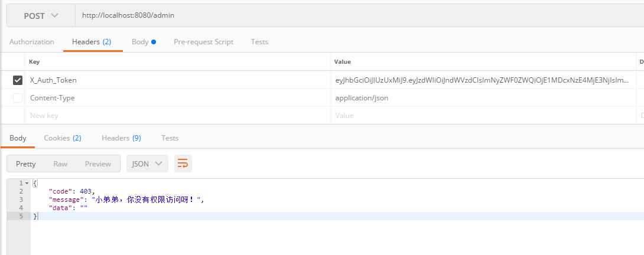Click the X_Auth_Token value cell

point(482,80)
